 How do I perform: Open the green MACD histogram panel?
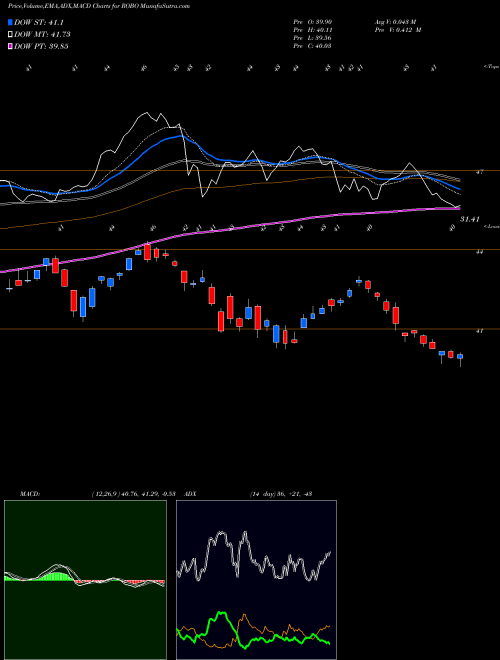point(85,580)
